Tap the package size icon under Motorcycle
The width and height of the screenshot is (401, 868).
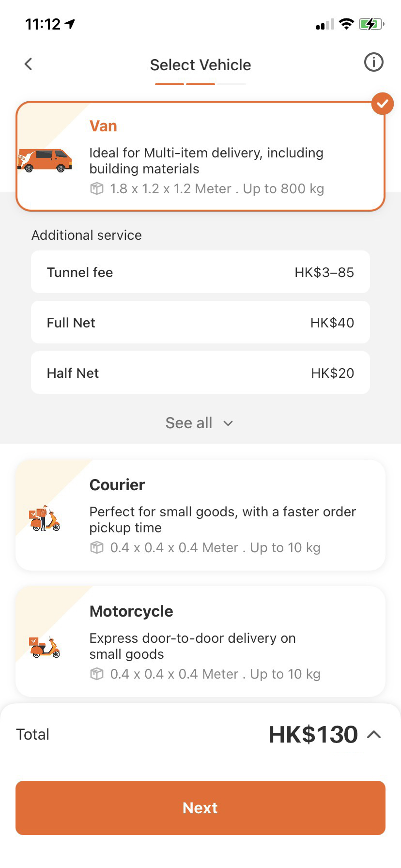[97, 674]
